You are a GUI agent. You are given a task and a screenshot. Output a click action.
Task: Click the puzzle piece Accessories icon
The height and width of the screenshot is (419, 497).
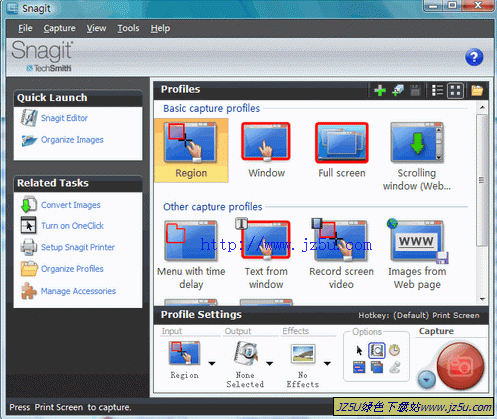[x=29, y=291]
